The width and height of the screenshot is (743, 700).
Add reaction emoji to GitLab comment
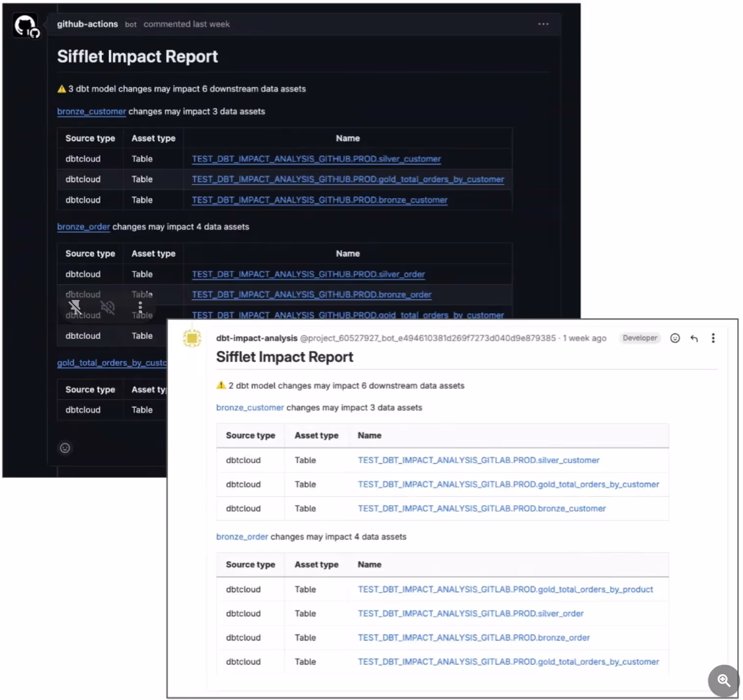pos(675,338)
